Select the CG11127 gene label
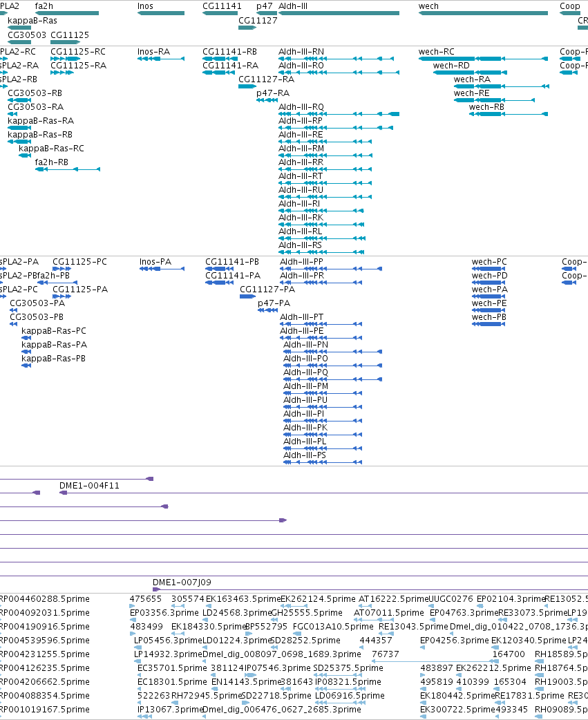This screenshot has width=588, height=720. coord(258,21)
